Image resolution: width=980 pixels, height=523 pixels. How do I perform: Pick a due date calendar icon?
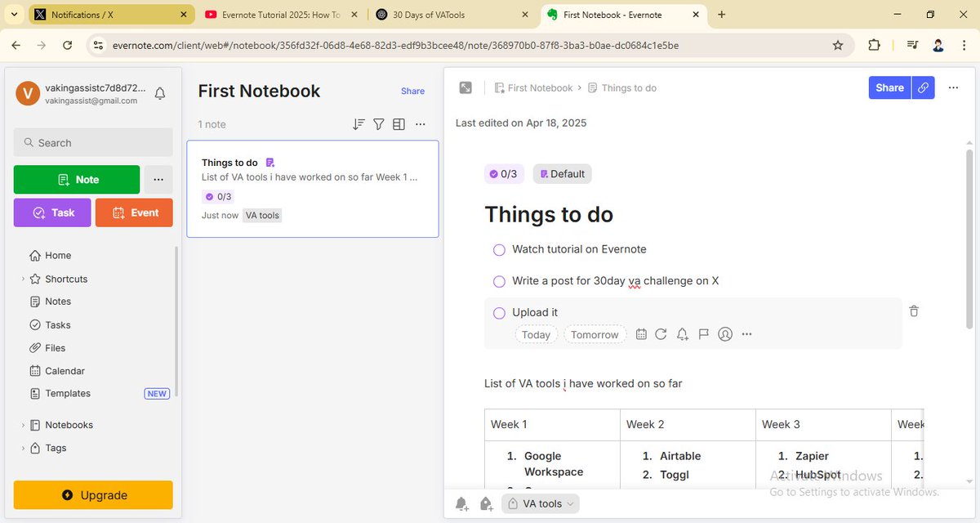641,334
